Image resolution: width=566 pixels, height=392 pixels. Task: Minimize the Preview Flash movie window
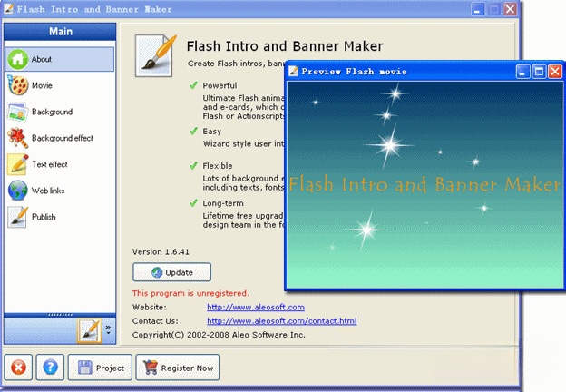pos(522,72)
